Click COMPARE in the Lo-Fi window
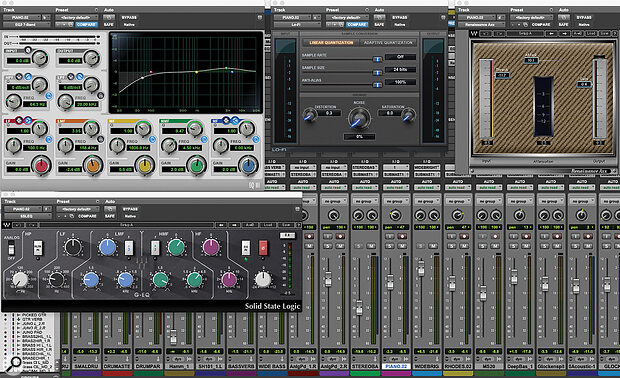This screenshot has width=620, height=378. click(357, 25)
